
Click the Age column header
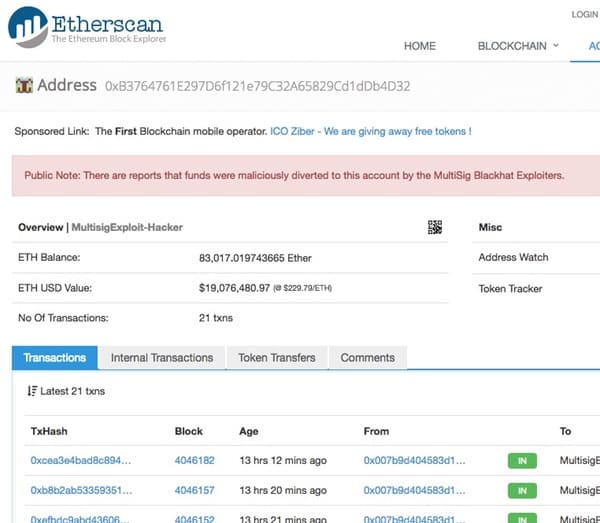click(249, 431)
